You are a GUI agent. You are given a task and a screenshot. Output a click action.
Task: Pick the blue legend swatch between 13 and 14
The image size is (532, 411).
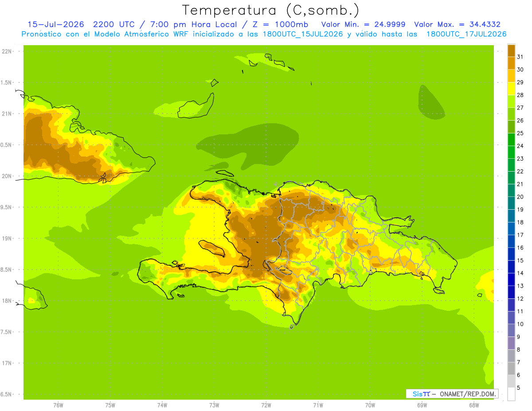(511, 279)
